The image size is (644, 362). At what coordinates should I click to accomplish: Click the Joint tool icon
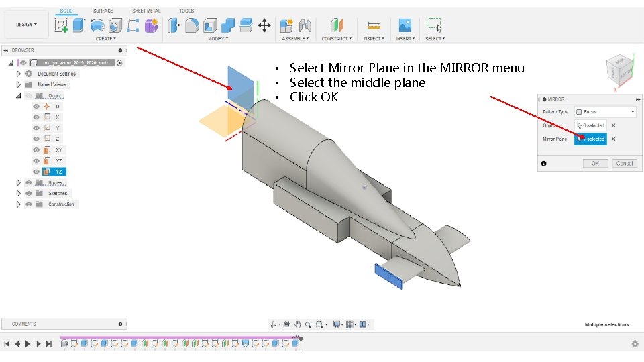[305, 25]
